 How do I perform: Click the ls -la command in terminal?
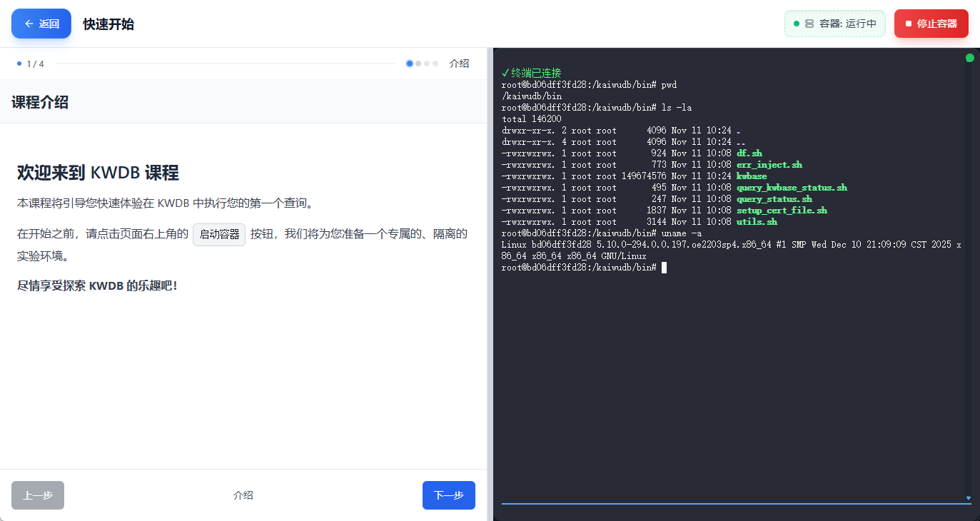pyautogui.click(x=677, y=108)
